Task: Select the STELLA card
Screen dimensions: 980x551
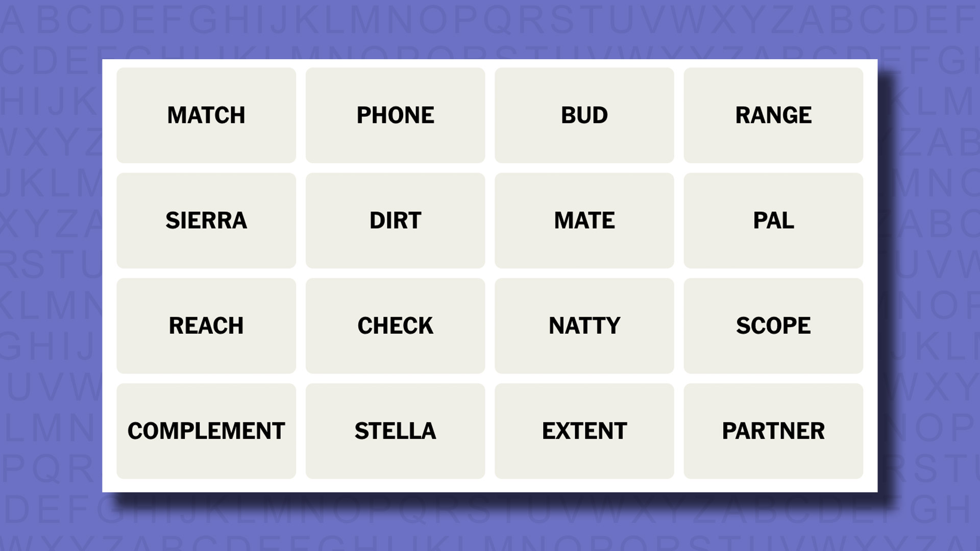Action: (395, 430)
